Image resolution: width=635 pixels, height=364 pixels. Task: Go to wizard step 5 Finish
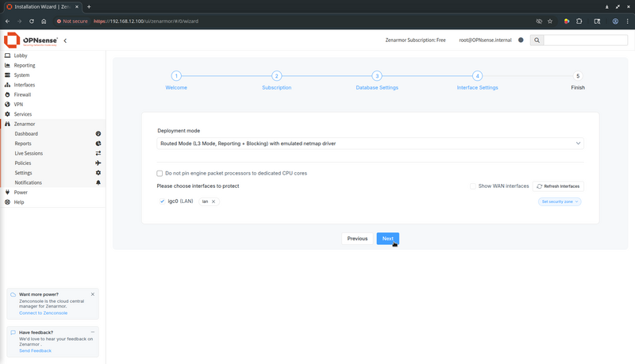578,76
